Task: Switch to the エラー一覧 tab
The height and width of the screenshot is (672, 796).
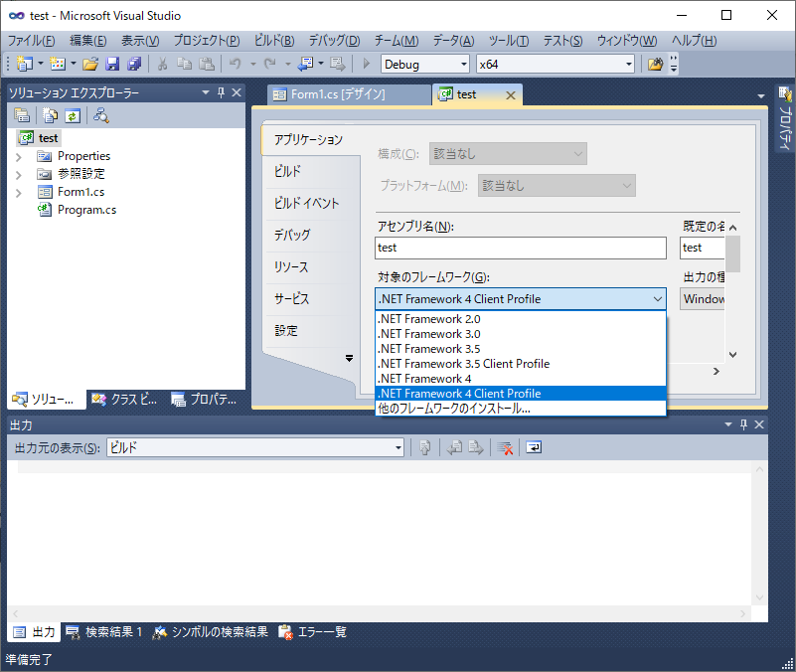Action: (x=312, y=632)
